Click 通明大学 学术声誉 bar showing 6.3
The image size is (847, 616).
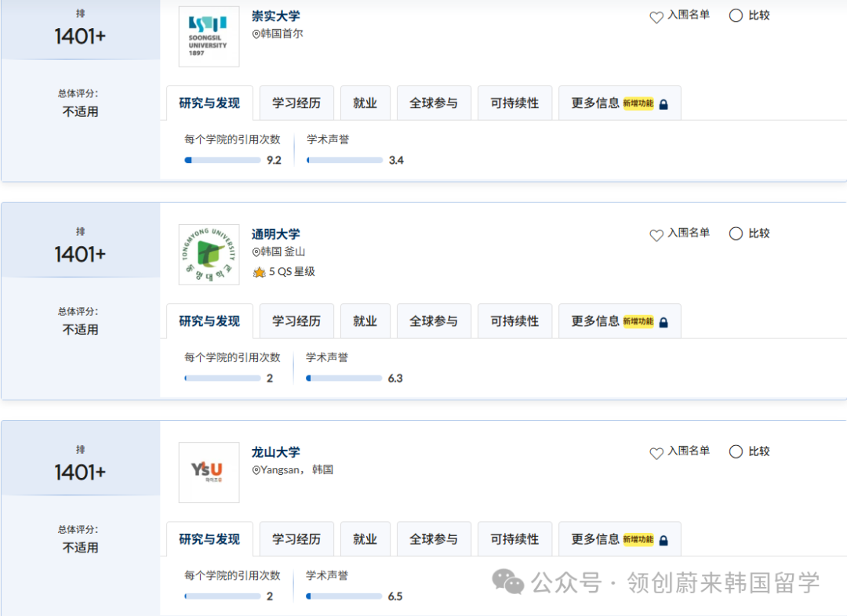pos(344,379)
